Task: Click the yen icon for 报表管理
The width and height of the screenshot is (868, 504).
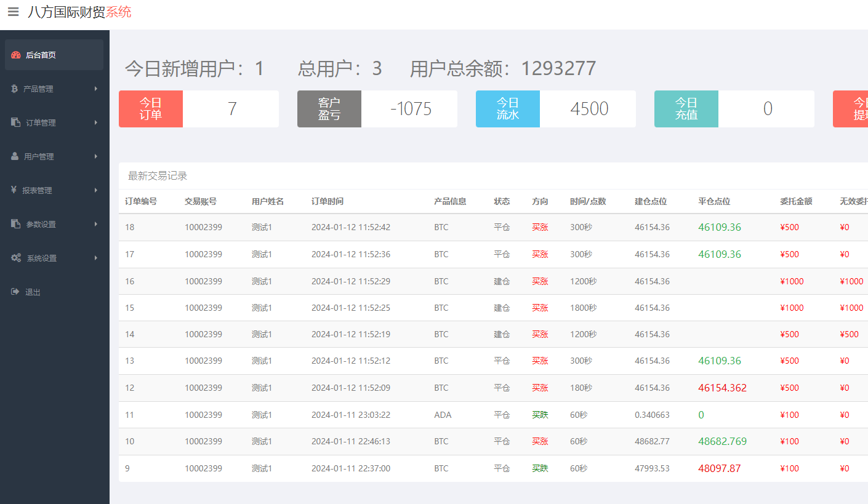Action: pos(14,190)
